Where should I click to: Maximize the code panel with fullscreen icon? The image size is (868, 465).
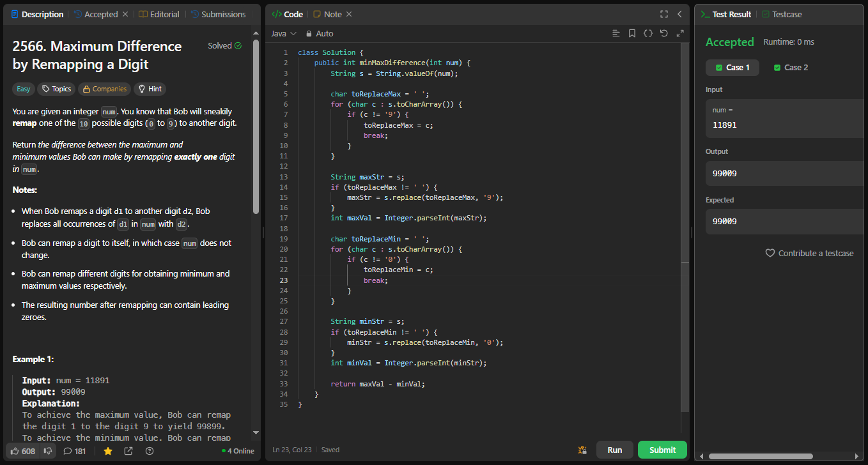tap(664, 14)
